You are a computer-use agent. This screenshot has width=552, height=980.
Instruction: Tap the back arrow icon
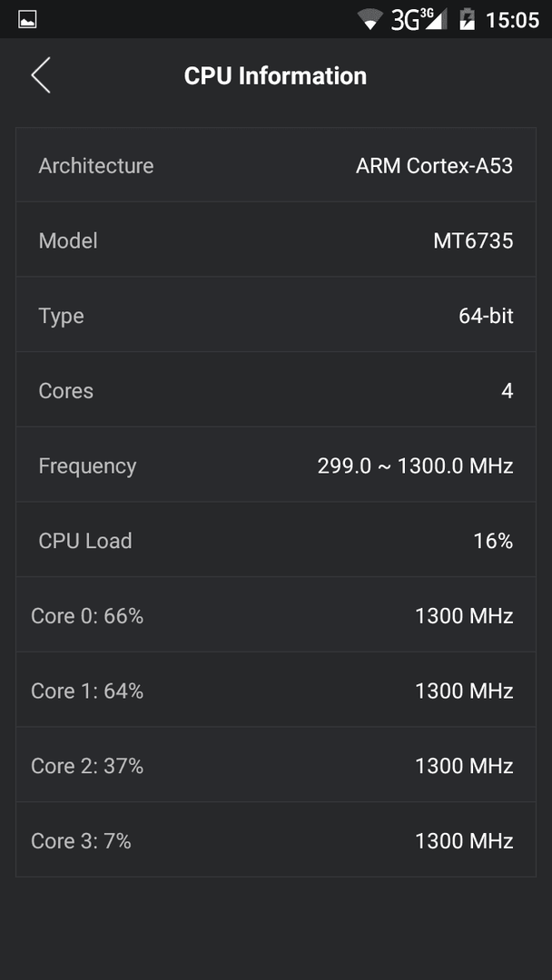(x=41, y=75)
